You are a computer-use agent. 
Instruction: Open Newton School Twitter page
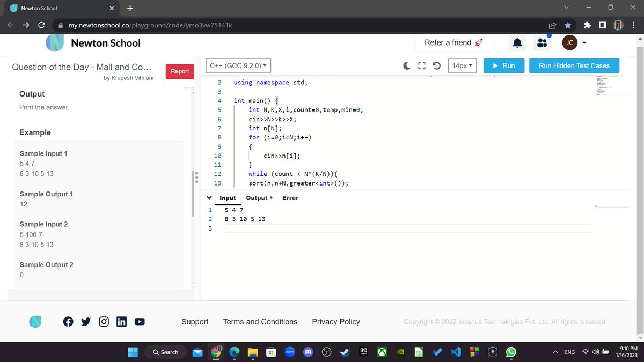point(86,322)
